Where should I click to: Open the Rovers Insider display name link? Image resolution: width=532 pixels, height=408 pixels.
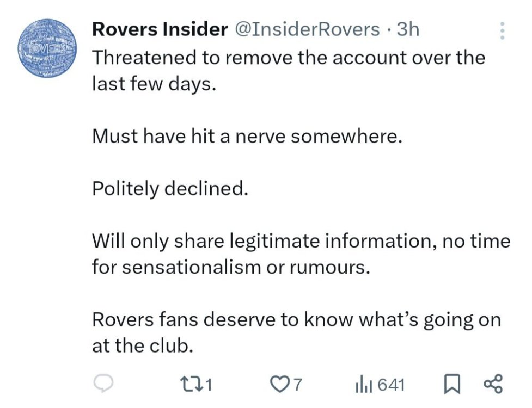pyautogui.click(x=160, y=29)
